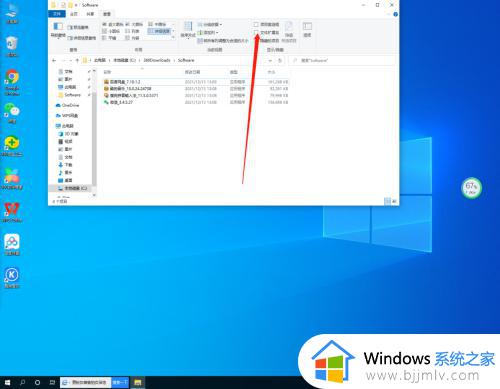
Task: Select the highlighted Details layout option
Action: 160,31
